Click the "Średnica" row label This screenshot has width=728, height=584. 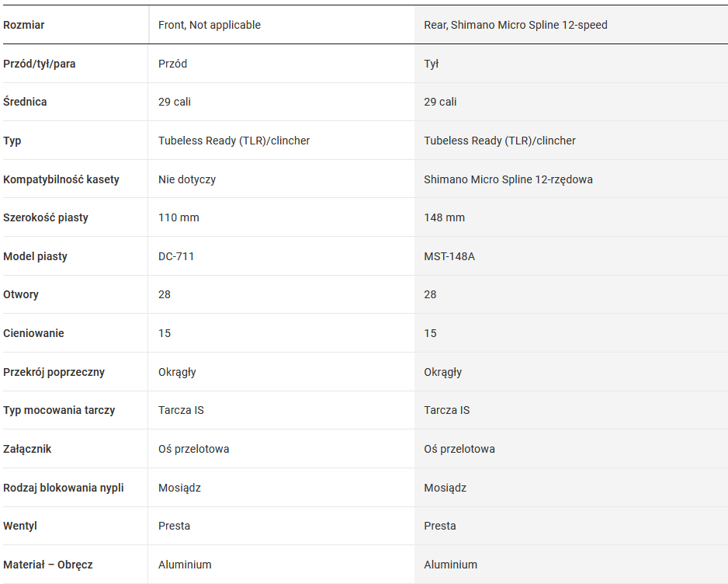pyautogui.click(x=25, y=102)
